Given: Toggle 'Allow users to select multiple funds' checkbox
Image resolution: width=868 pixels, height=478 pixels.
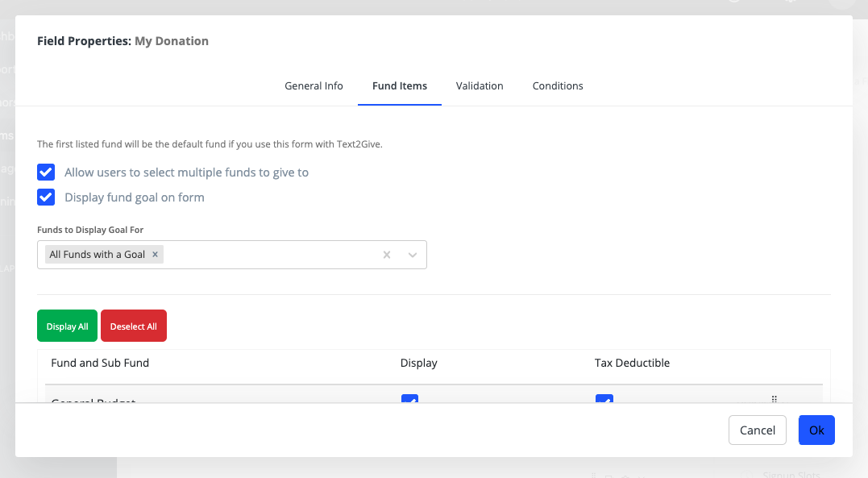Looking at the screenshot, I should 47,172.
